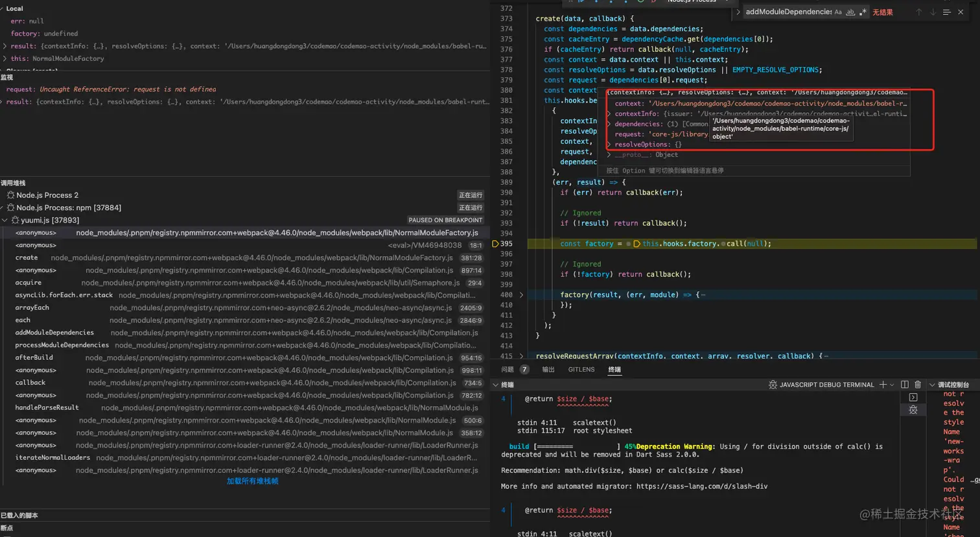Click 加载所有堆栈帧 load all frames link
Screen dimensions: 980x537
pos(253,481)
